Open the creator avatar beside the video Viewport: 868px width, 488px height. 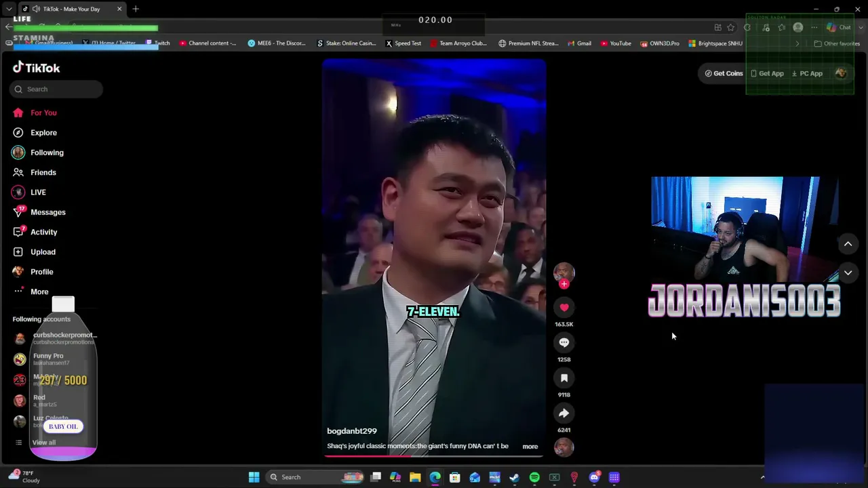(564, 272)
